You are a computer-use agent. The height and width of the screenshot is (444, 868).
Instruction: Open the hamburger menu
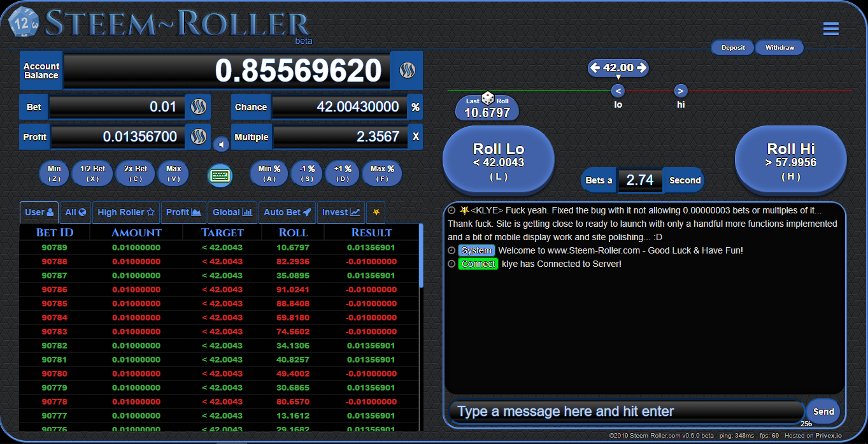coord(830,29)
